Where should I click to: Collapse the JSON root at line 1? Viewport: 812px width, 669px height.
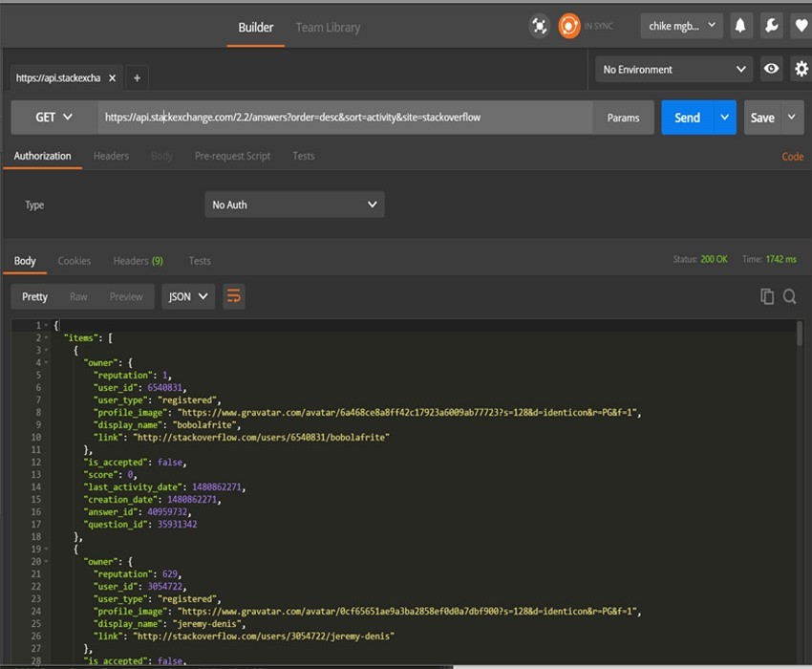(x=46, y=326)
